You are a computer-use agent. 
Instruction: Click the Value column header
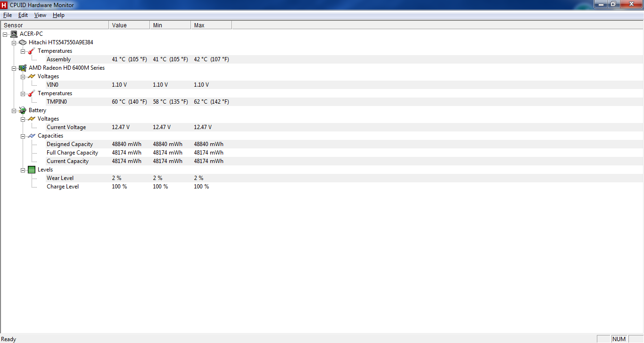point(129,25)
